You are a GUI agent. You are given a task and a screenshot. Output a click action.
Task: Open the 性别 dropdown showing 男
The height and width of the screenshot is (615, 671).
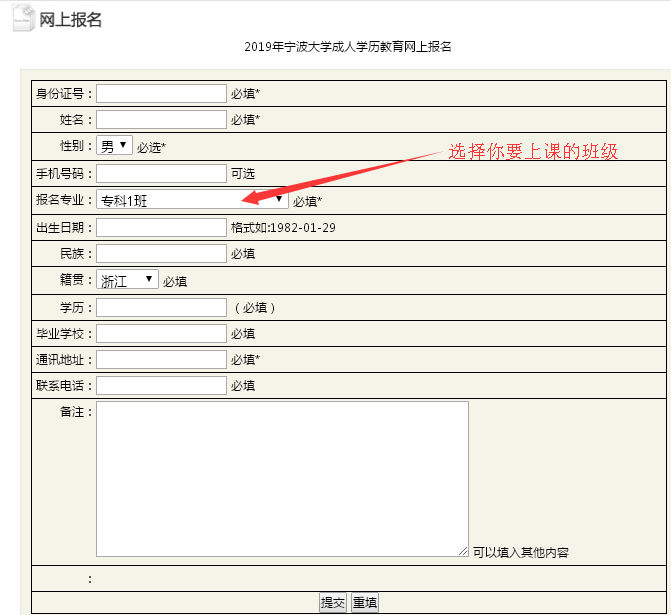point(114,146)
